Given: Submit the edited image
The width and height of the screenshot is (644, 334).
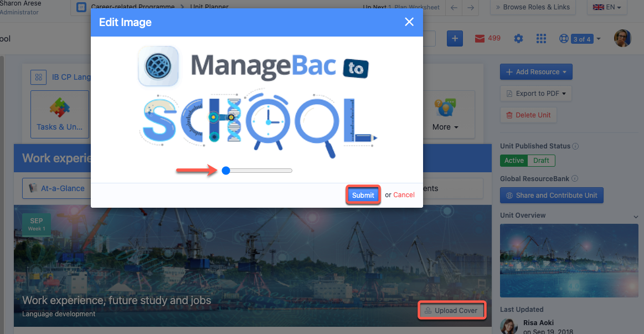Looking at the screenshot, I should click(363, 195).
